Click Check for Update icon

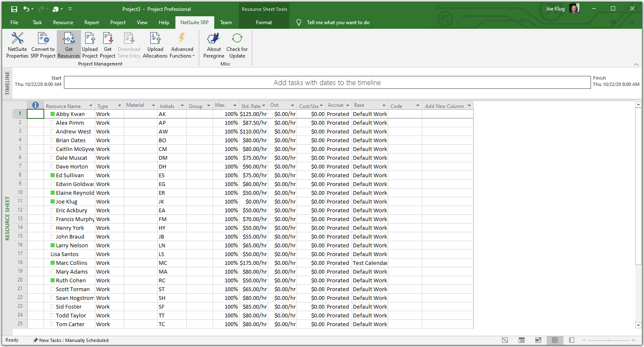(237, 45)
